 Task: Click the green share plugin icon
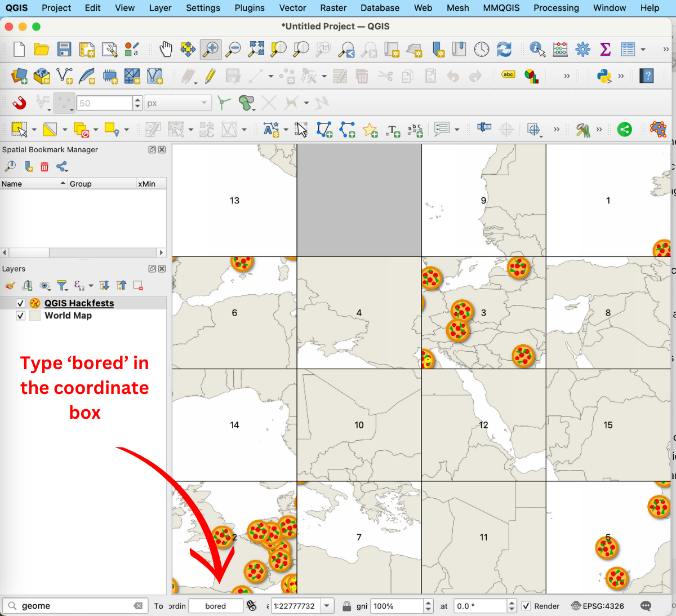(624, 129)
